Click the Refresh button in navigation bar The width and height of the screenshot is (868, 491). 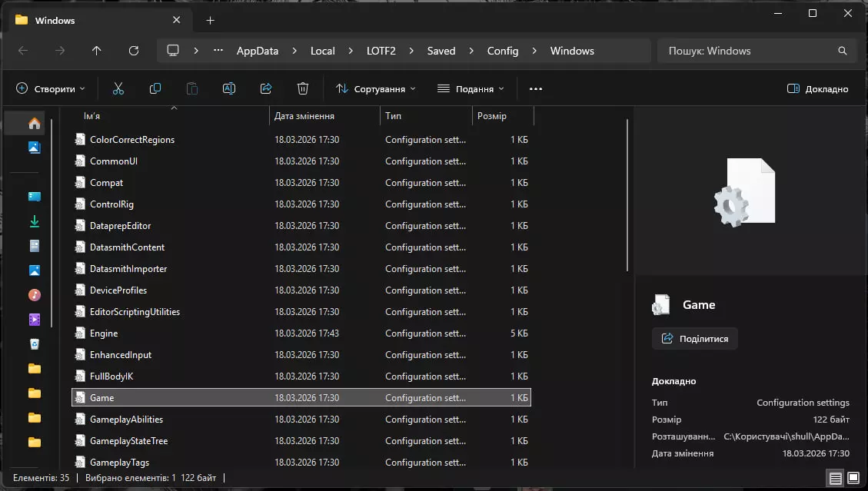pyautogui.click(x=134, y=51)
